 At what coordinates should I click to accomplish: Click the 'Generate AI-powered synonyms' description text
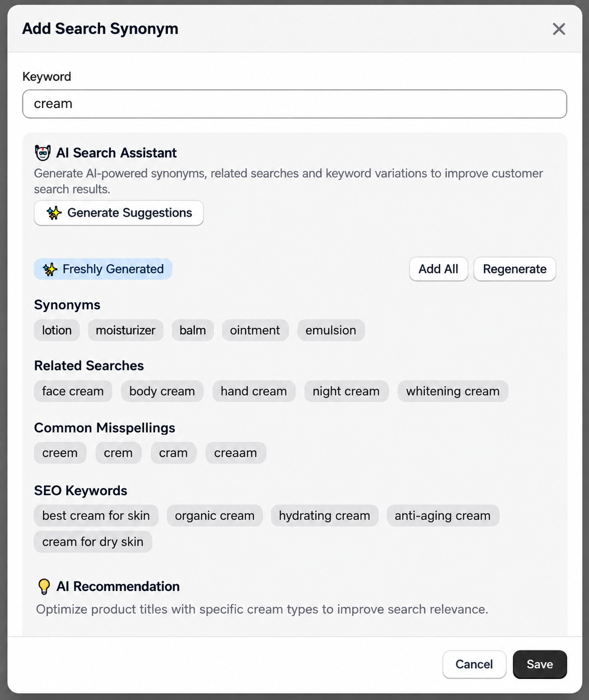[288, 181]
